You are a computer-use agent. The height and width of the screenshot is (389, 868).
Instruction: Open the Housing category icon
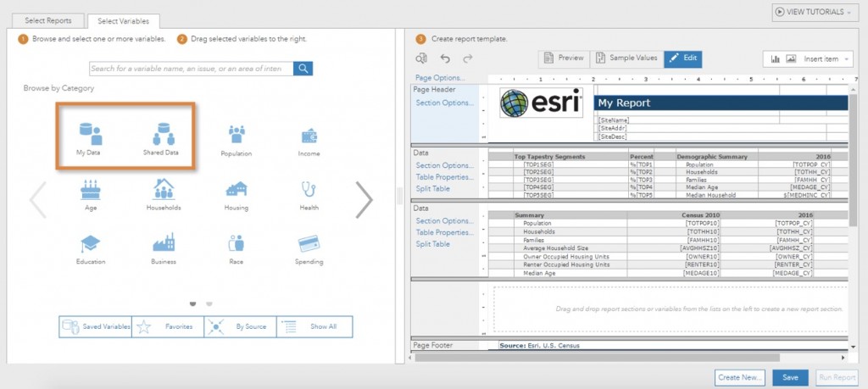[x=236, y=189]
